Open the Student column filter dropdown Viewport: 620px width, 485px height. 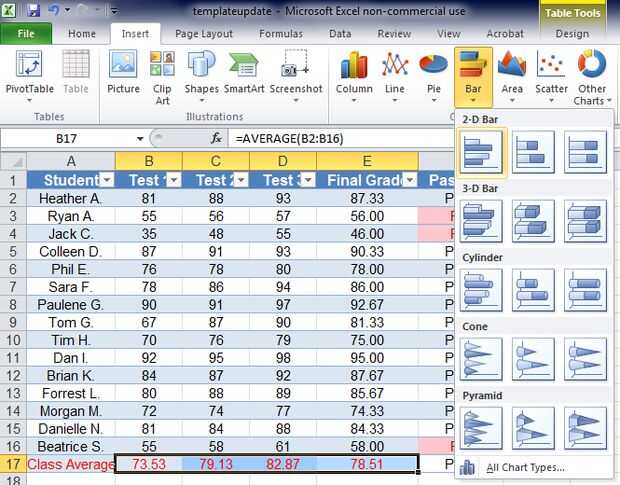107,180
